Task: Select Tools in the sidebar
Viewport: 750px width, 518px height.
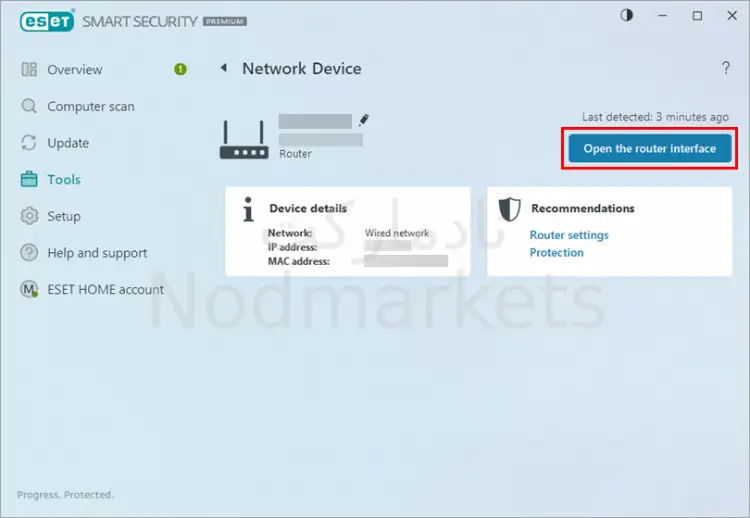Action: [64, 179]
